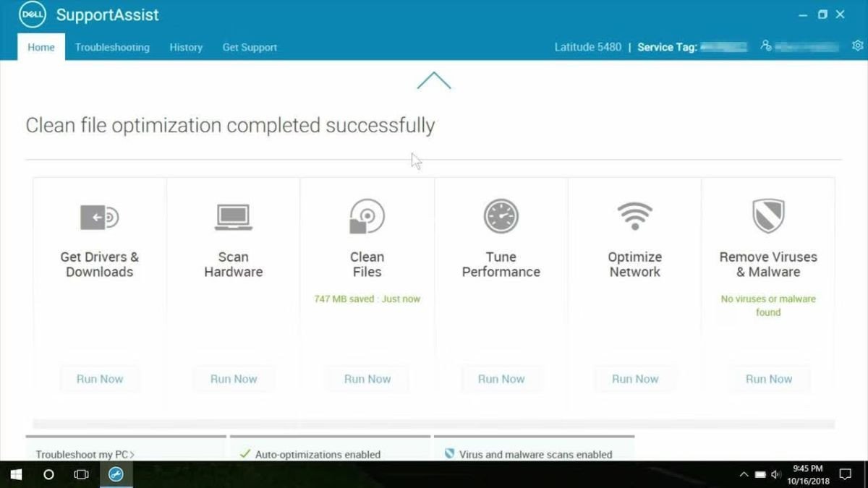Switch to the Troubleshooting tab
The width and height of the screenshot is (868, 488).
pyautogui.click(x=112, y=47)
